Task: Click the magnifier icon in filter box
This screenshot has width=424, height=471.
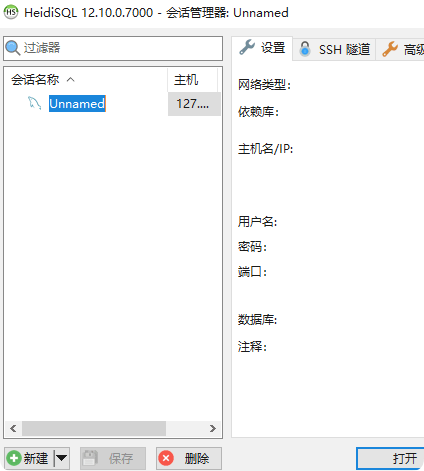Action: [13, 48]
